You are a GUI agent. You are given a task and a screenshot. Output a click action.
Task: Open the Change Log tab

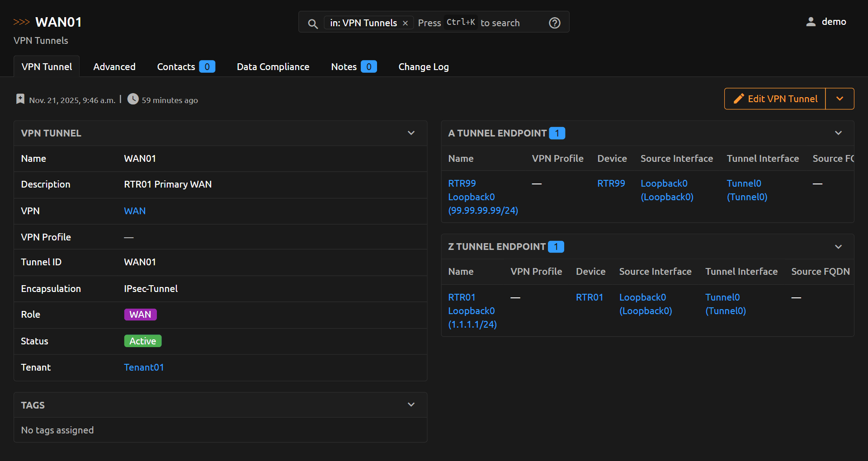(423, 67)
